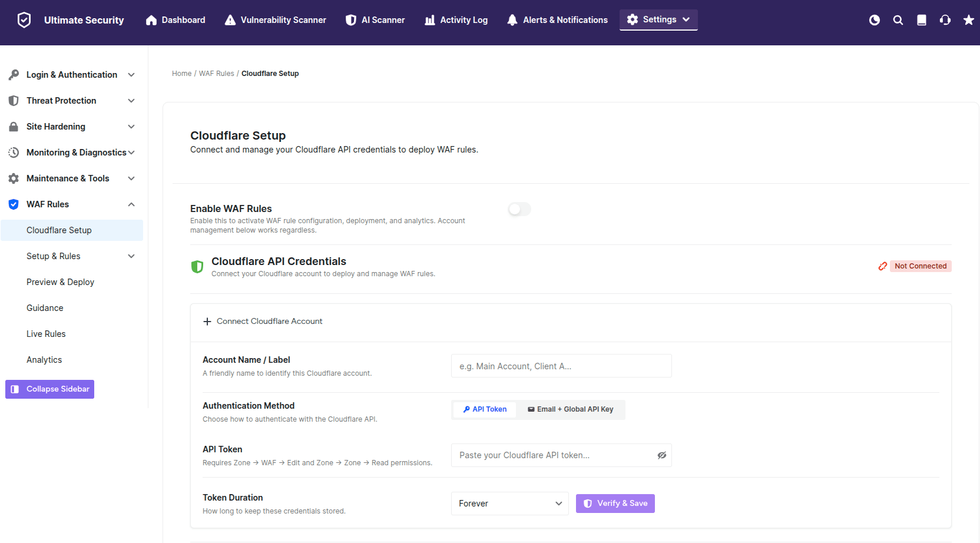The height and width of the screenshot is (543, 980).
Task: Expand Threat Protection section chevron
Action: [131, 101]
